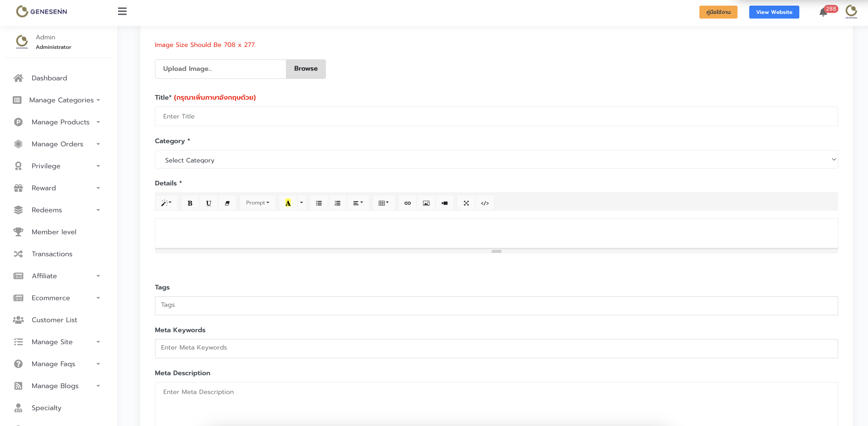This screenshot has width=868, height=426.
Task: Apply underline formatting in editor toolbar
Action: (x=209, y=203)
